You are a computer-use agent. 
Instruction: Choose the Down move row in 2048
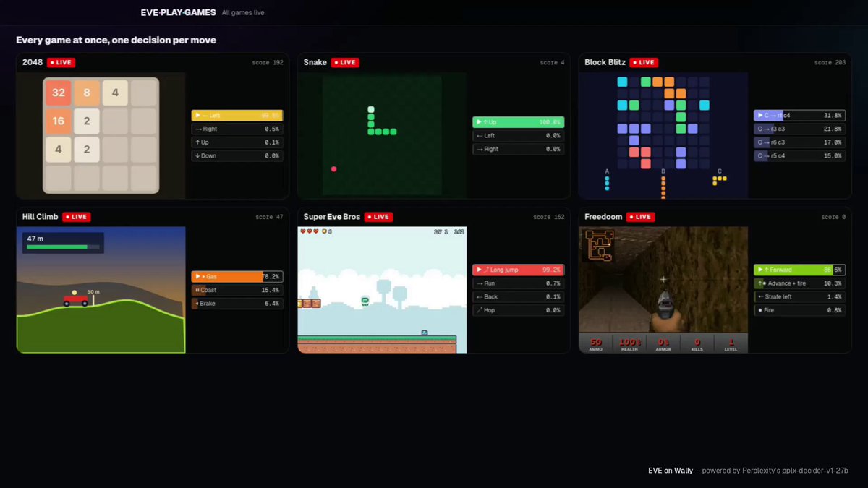coord(237,155)
